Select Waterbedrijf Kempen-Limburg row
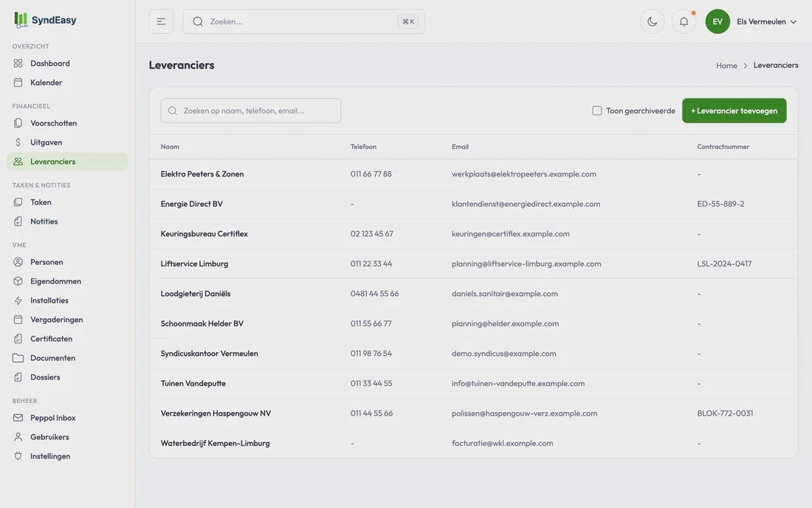The image size is (812, 508). pos(473,443)
